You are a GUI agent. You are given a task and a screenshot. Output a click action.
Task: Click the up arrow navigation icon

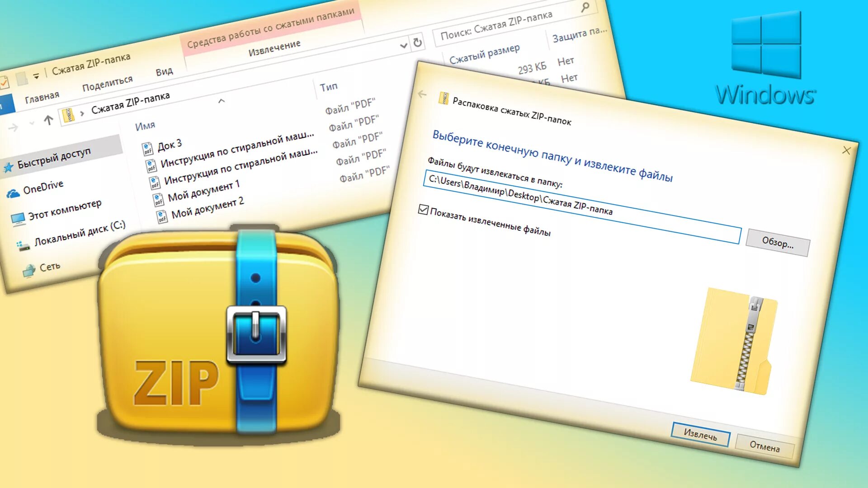click(x=48, y=120)
